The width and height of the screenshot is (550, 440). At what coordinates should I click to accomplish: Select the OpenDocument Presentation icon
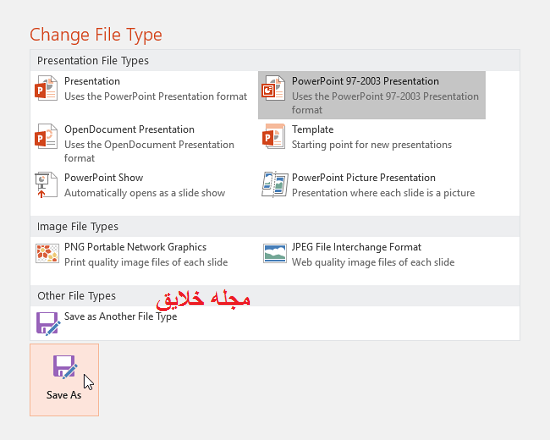click(46, 136)
